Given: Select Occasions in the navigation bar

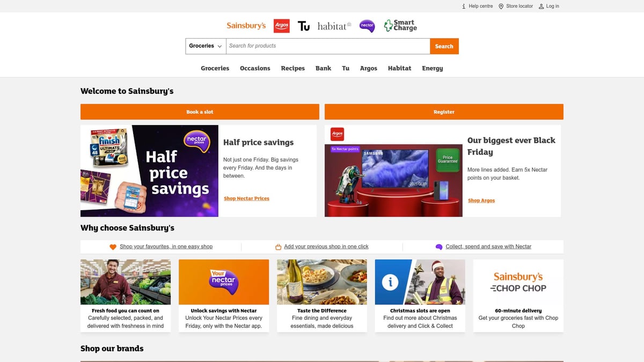Looking at the screenshot, I should point(255,68).
